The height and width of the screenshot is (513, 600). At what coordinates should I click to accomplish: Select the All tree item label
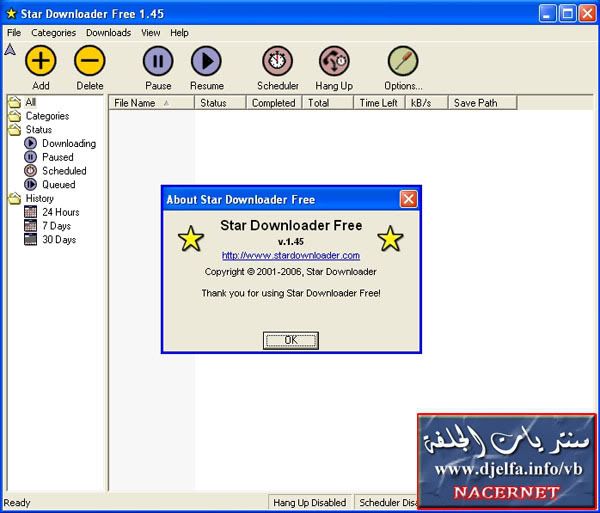point(31,102)
